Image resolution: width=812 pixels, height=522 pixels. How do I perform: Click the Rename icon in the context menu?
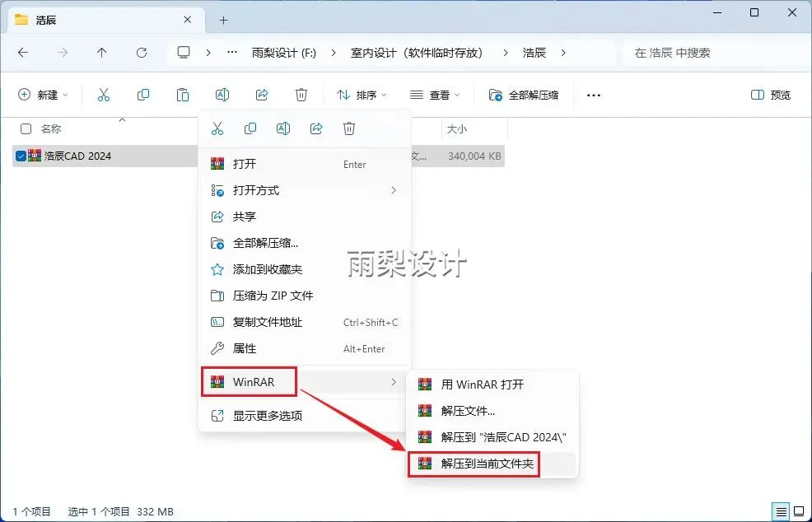283,128
